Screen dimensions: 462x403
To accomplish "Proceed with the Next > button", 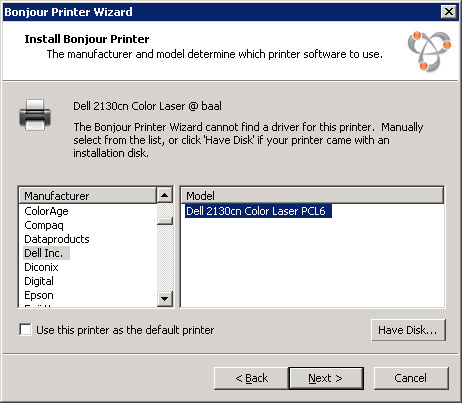I will [x=326, y=378].
